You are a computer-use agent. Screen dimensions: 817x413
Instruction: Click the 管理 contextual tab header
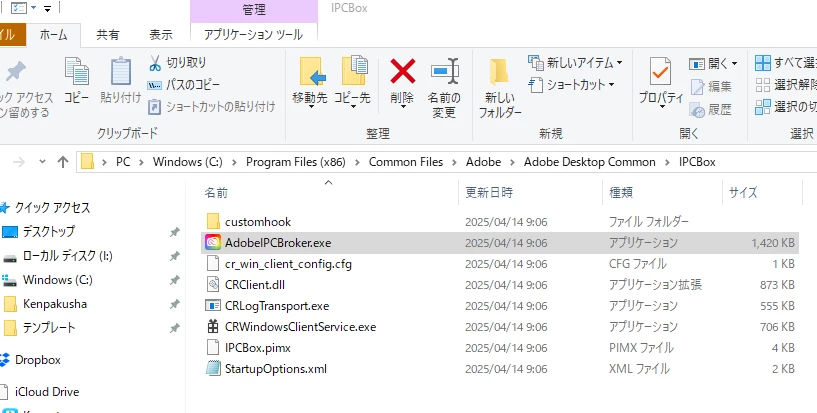254,10
